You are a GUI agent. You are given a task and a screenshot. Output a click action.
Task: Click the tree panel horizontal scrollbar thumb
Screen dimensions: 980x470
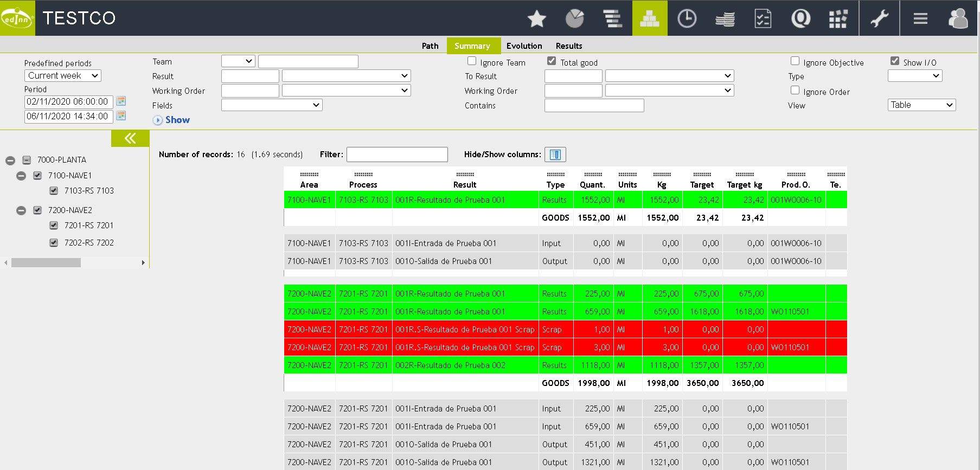click(46, 262)
